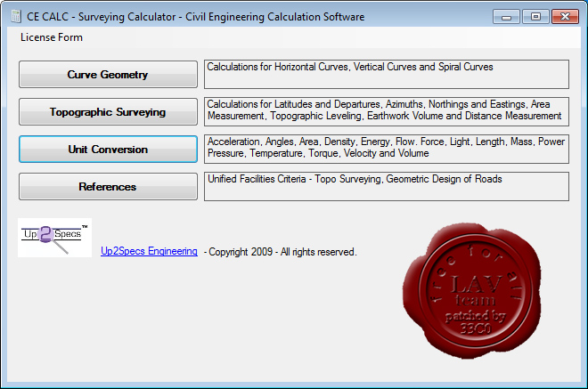Open the Curve Geometry calculator
Image resolution: width=588 pixels, height=389 pixels.
tap(108, 75)
